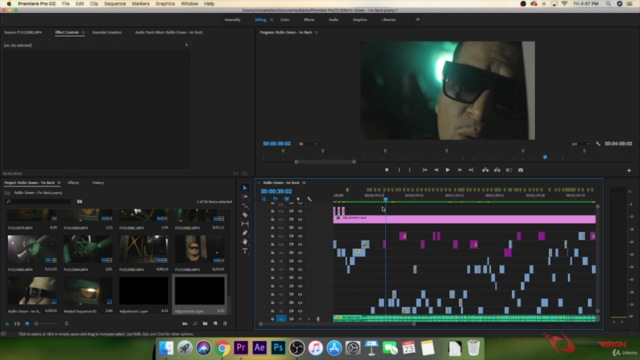
Task: Open Timeline display settings wrench
Action: 309,199
